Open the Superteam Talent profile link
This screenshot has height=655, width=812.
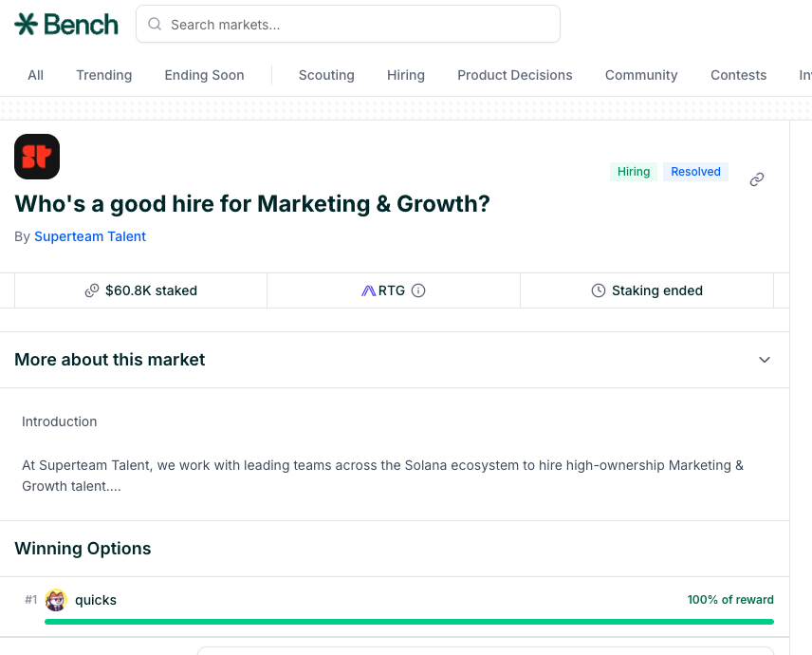click(x=90, y=236)
